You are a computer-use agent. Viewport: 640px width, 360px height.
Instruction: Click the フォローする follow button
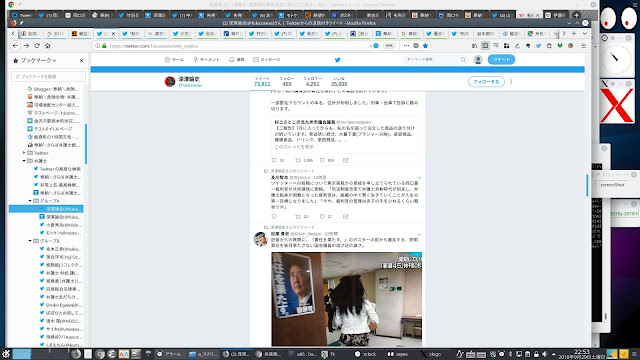(x=486, y=82)
